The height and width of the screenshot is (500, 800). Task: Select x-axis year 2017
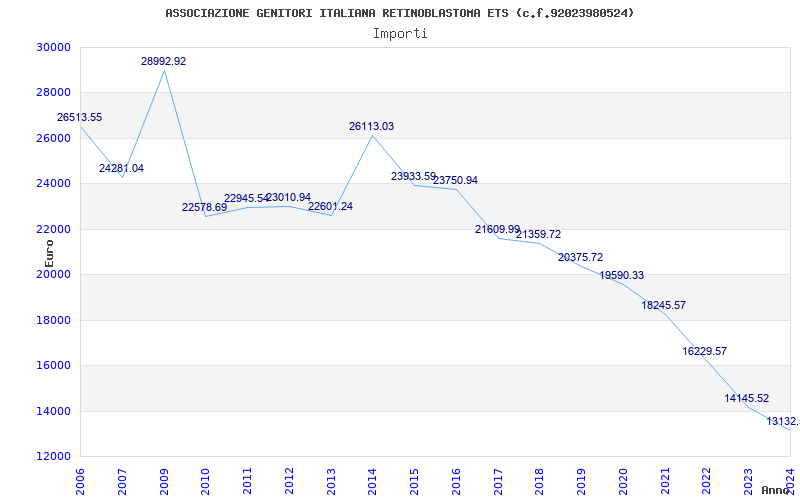[x=498, y=481]
